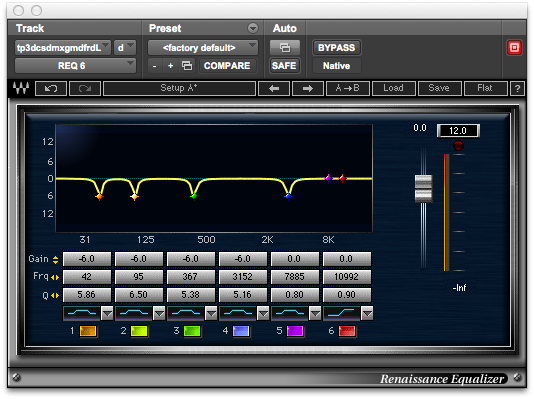Click the redo arrow button
534x399 pixels.
pyautogui.click(x=85, y=89)
